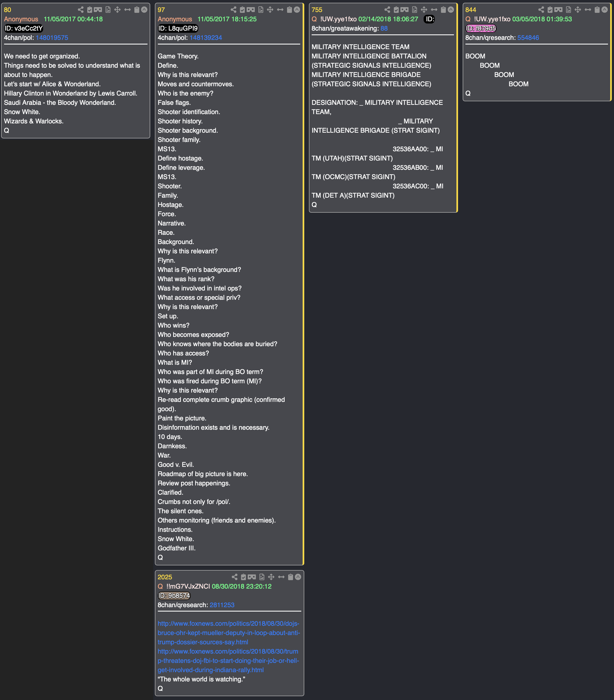614x700 pixels.
Task: Click the horizontal arrows icon on post 97
Action: 280,10
